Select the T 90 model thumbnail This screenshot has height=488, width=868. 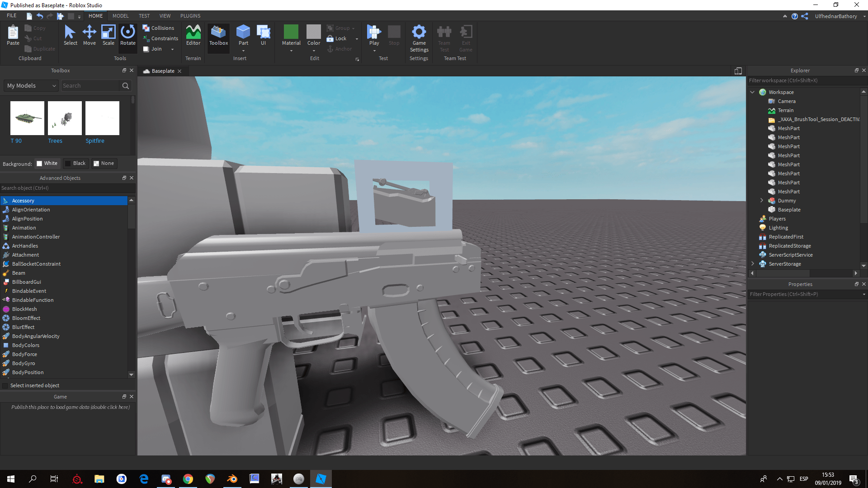pos(27,118)
